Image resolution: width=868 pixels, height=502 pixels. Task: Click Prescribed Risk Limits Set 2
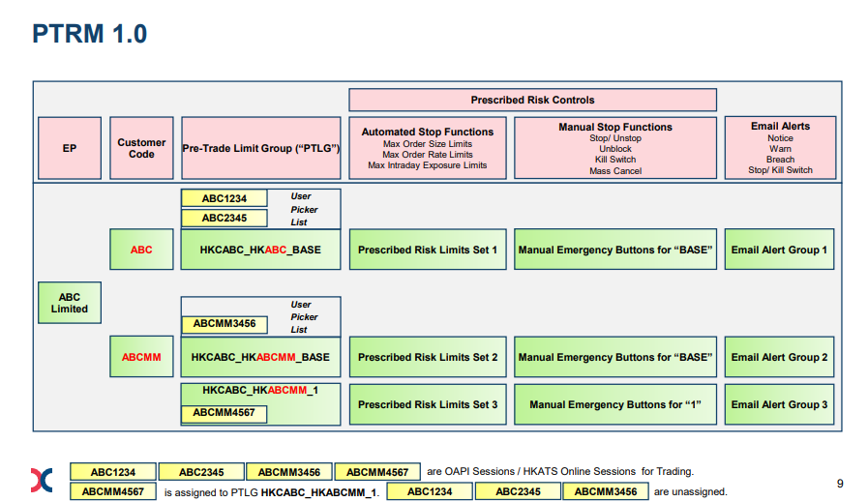[x=428, y=357]
